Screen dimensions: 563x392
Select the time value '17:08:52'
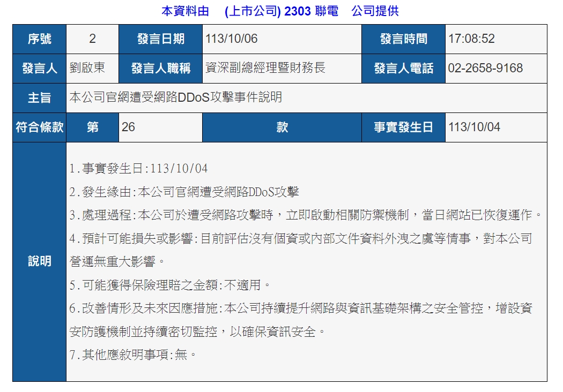(471, 39)
